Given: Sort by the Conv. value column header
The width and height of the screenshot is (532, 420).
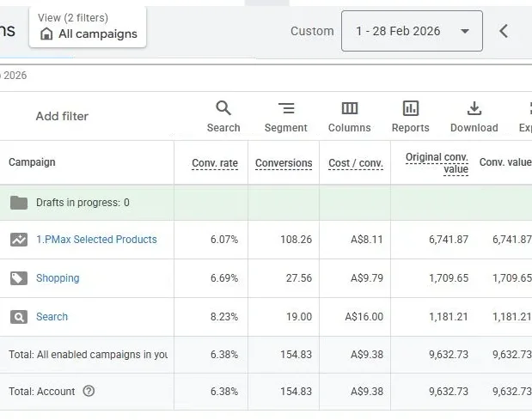Looking at the screenshot, I should (505, 162).
